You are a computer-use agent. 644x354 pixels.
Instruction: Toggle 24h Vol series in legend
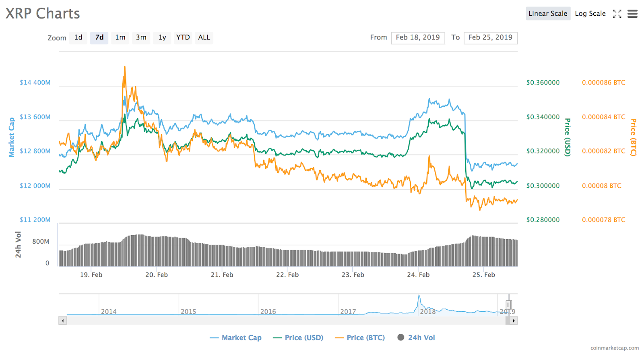pos(416,337)
